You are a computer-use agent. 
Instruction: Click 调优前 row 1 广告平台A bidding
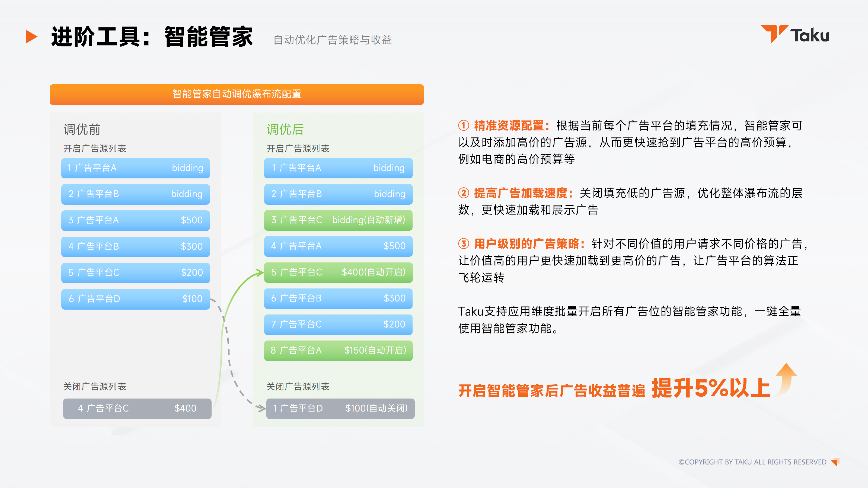135,168
